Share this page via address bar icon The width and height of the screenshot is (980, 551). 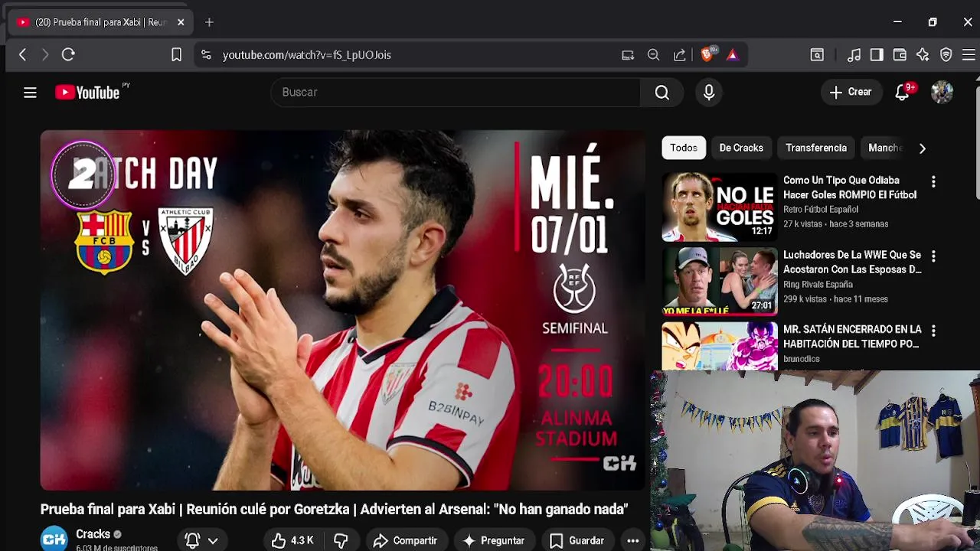coord(679,55)
